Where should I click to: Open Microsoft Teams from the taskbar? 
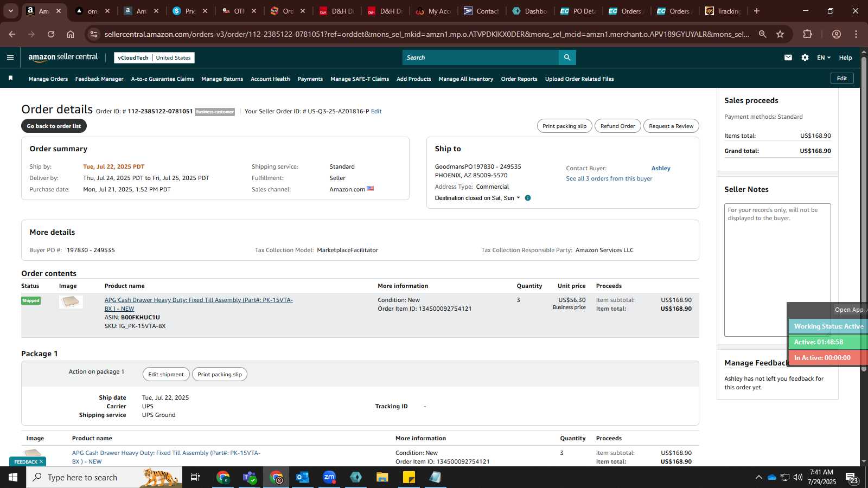click(x=250, y=477)
